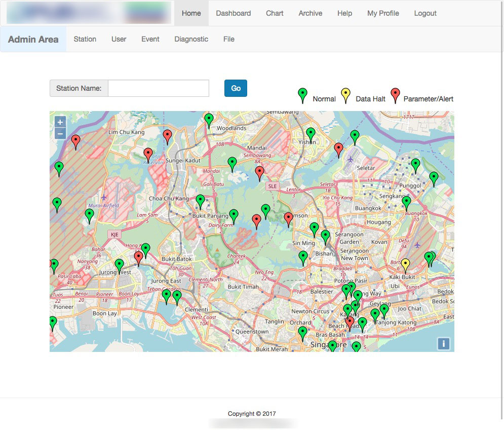Open the Diagnostic admin page
Screen dimensions: 504x430
[x=191, y=39]
